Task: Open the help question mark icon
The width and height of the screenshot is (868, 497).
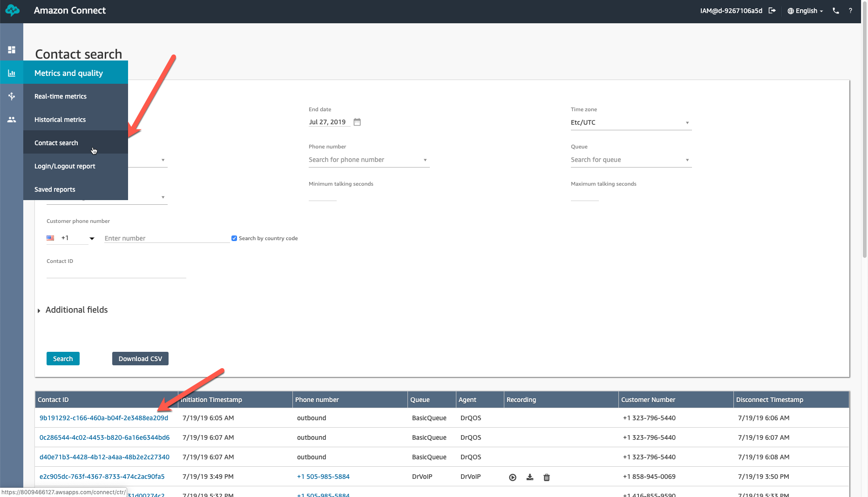Action: [x=850, y=11]
